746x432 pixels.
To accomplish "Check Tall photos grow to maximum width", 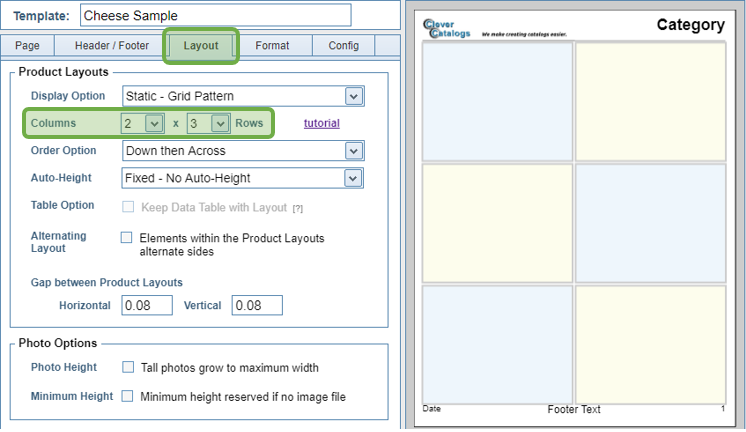I will [127, 367].
